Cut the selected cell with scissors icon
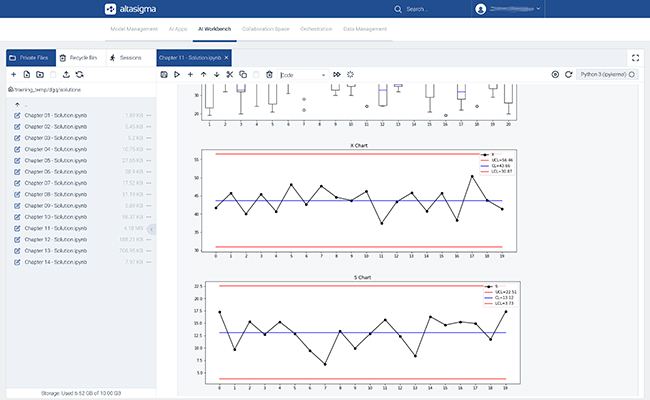This screenshot has height=400, width=650. pyautogui.click(x=229, y=75)
